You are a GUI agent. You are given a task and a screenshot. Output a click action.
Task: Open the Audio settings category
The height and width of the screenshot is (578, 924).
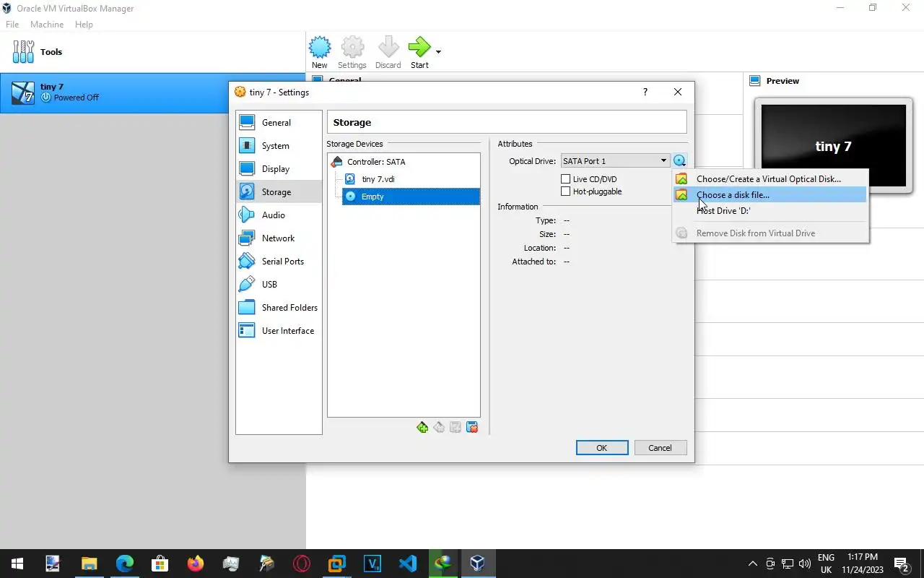278,215
